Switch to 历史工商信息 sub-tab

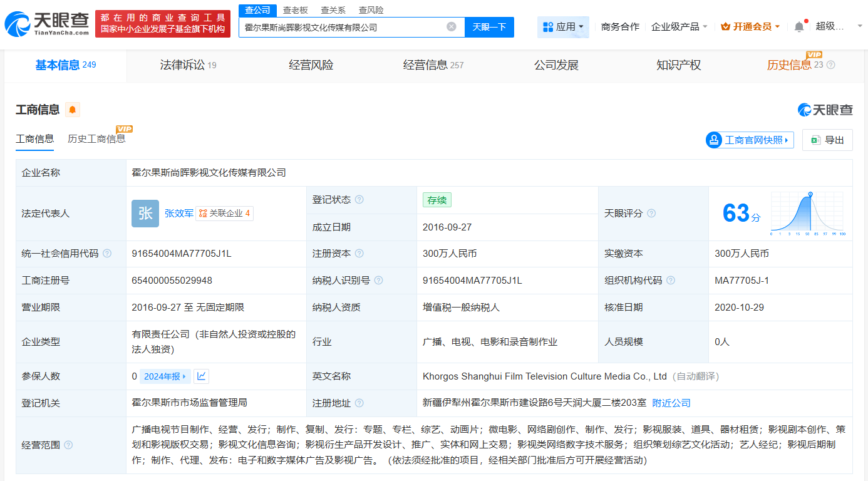pos(96,139)
